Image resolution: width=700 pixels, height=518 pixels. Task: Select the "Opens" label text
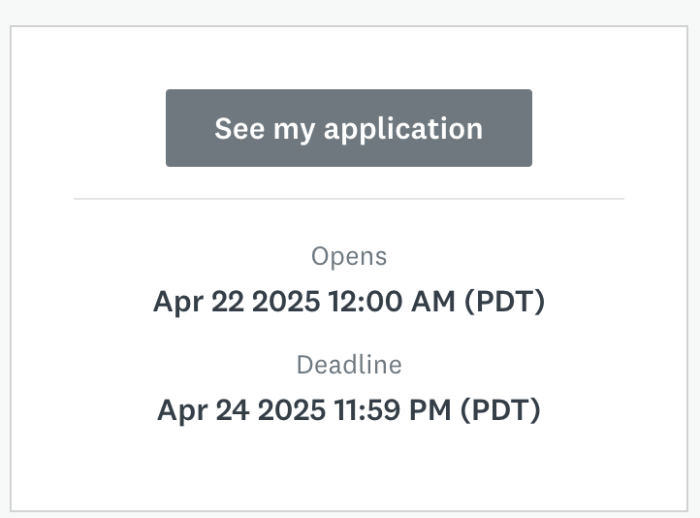click(349, 256)
